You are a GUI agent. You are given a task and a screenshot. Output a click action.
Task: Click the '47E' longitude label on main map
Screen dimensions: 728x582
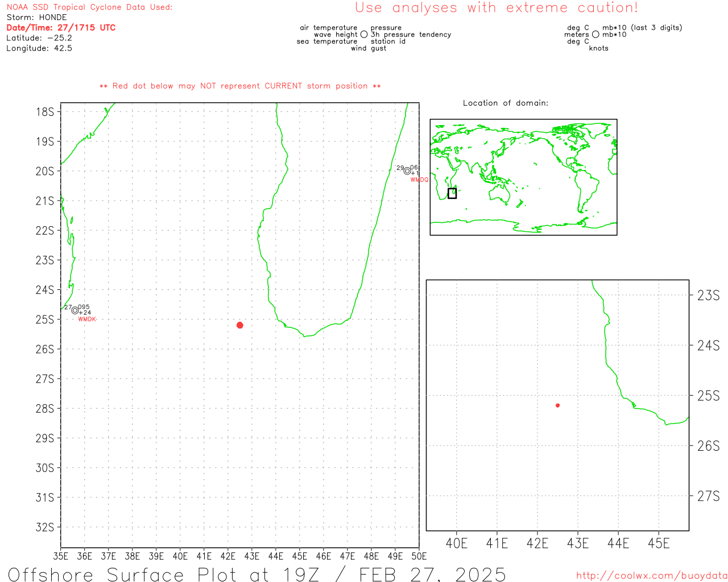pos(348,556)
